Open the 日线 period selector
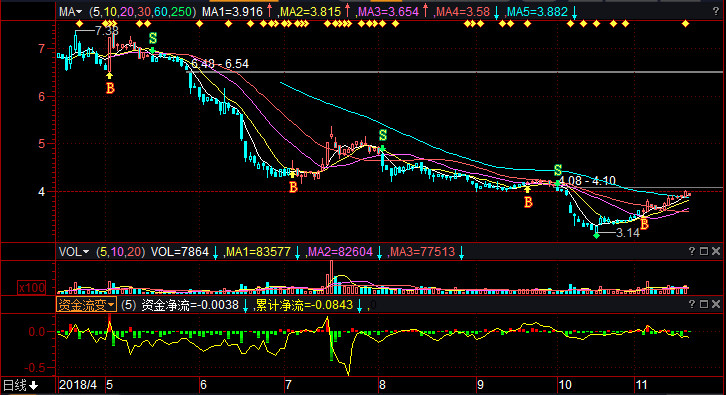This screenshot has width=726, height=395. (x=20, y=385)
